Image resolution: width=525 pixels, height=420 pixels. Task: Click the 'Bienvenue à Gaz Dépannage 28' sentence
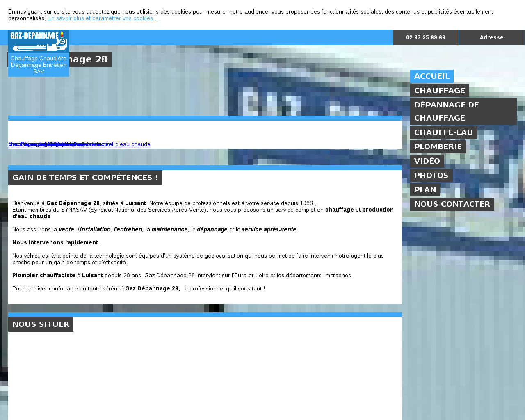pos(164,203)
